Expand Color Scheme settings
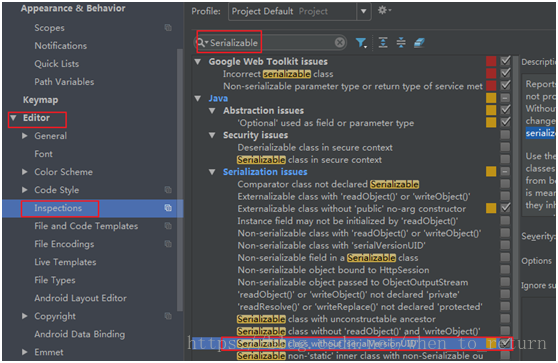558x363 pixels. (x=25, y=172)
